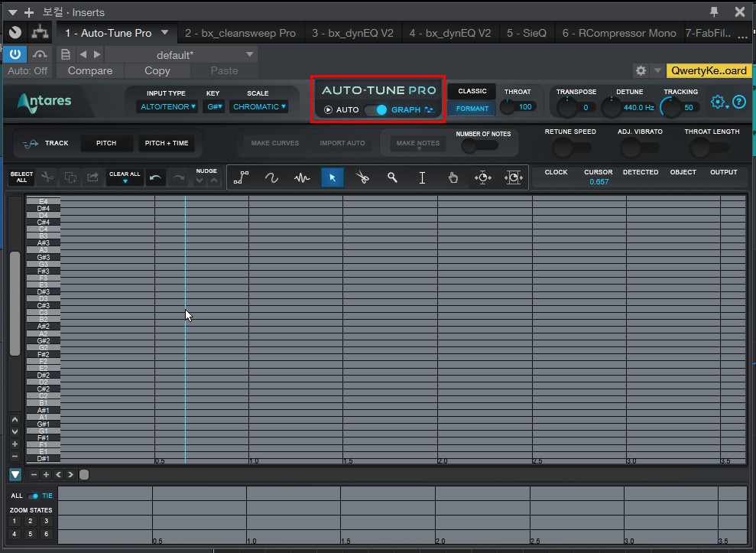Switch to RCompressor Mono tab
Image resolution: width=756 pixels, height=553 pixels.
[x=619, y=33]
